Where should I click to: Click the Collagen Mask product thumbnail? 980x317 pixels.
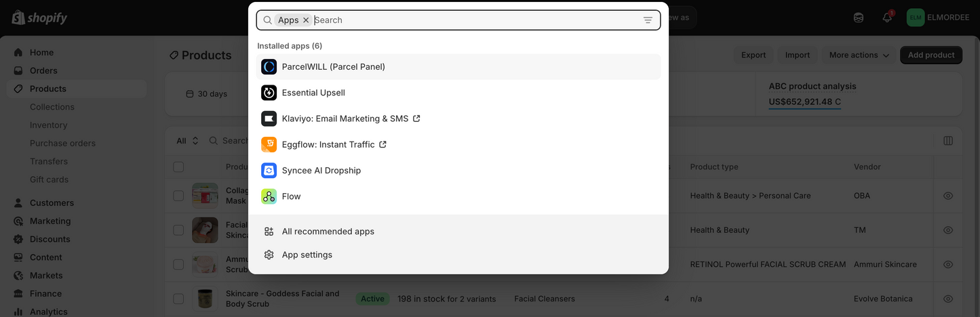coord(205,196)
